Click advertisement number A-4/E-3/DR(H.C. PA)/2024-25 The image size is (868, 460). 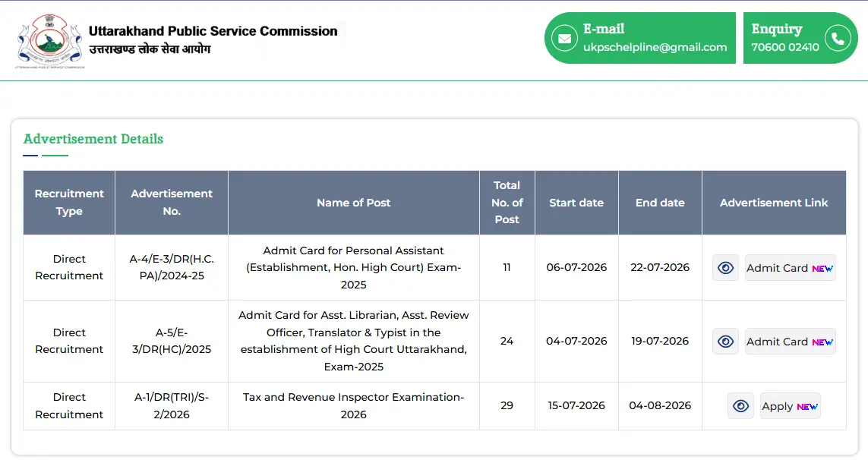(x=172, y=267)
